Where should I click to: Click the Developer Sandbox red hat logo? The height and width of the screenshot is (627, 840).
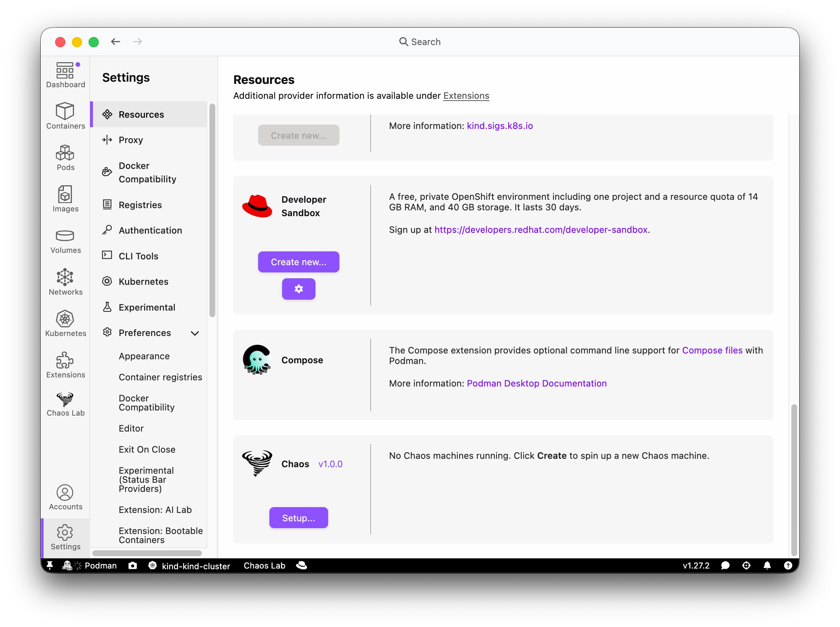[x=257, y=206]
